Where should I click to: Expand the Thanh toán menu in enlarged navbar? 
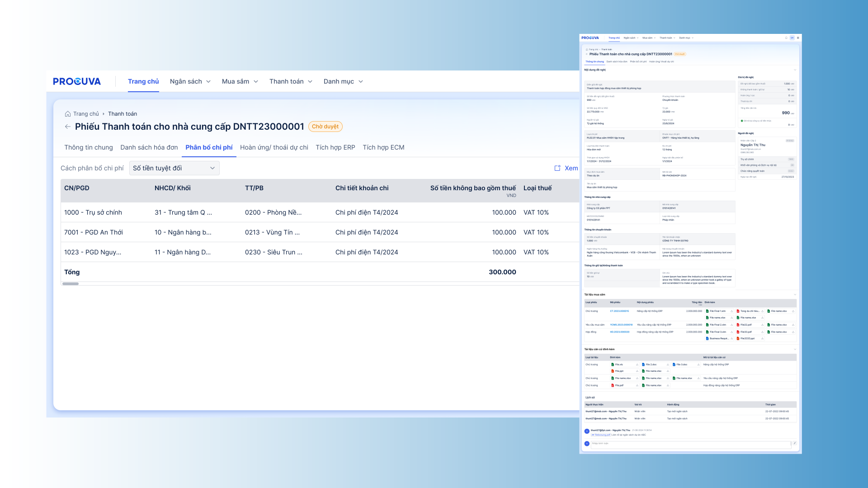(x=291, y=81)
